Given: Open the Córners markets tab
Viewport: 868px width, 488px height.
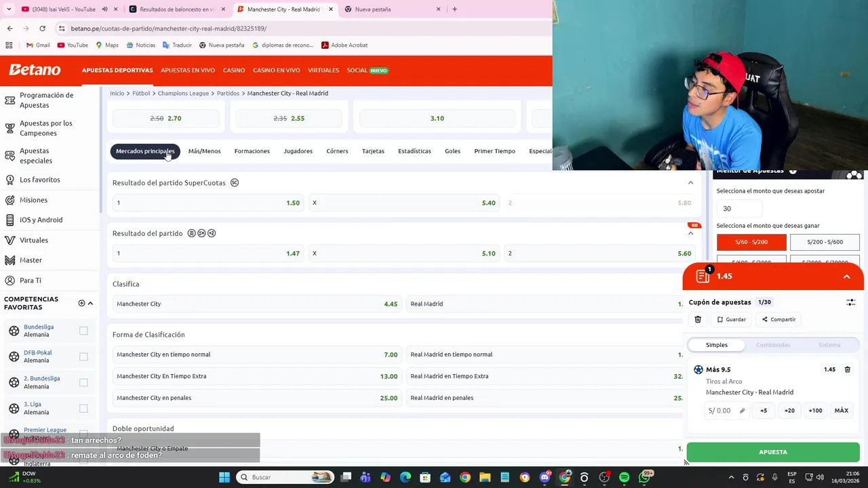Looking at the screenshot, I should pos(337,151).
